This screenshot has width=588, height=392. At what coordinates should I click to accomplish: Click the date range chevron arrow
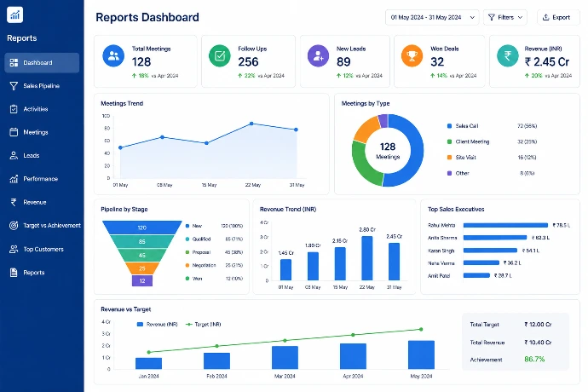coord(472,18)
